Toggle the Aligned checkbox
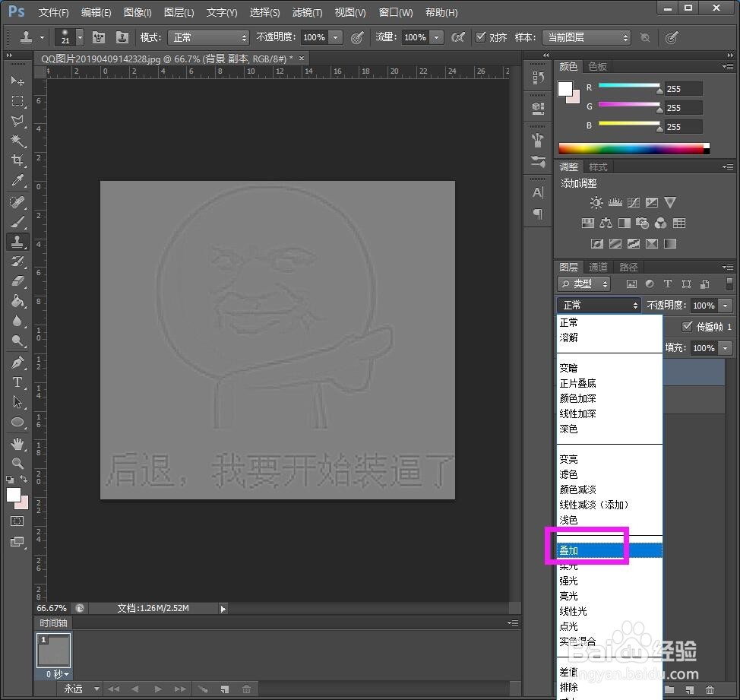The width and height of the screenshot is (740, 700). click(x=480, y=36)
